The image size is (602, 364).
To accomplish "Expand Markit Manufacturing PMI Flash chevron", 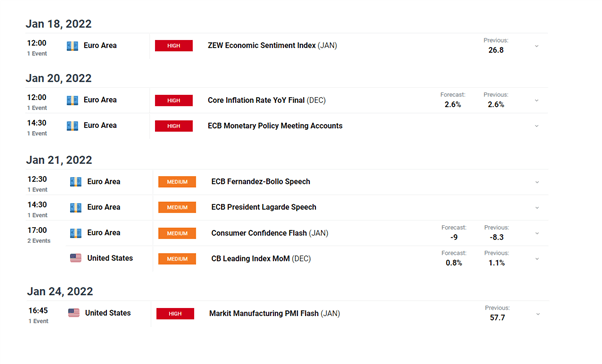I will pos(538,314).
